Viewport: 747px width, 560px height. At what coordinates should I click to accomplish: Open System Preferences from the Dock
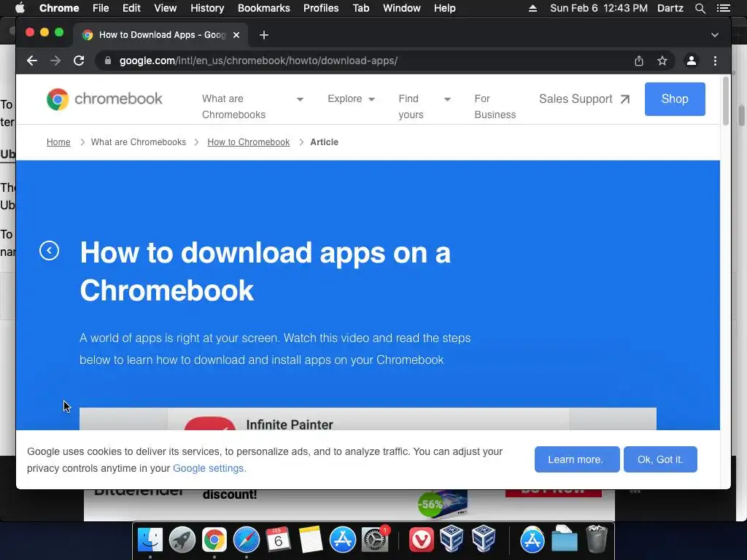click(x=375, y=540)
